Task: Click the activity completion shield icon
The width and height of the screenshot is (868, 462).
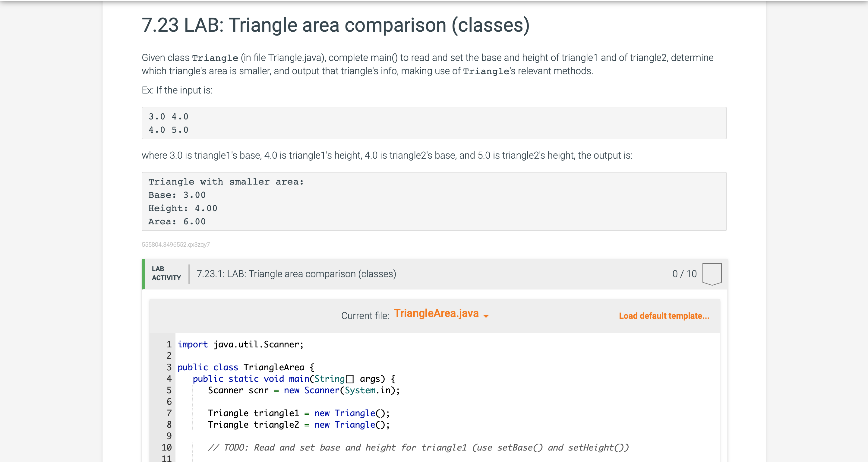Action: 712,274
